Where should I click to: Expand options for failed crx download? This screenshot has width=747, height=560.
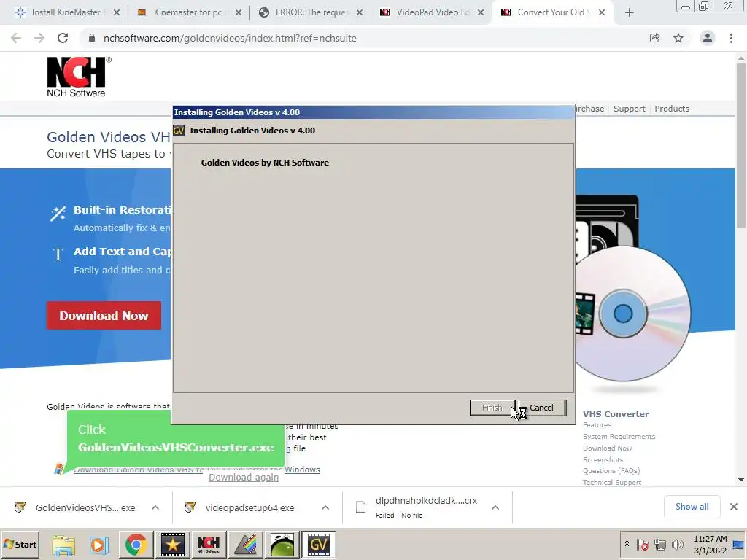tap(495, 507)
